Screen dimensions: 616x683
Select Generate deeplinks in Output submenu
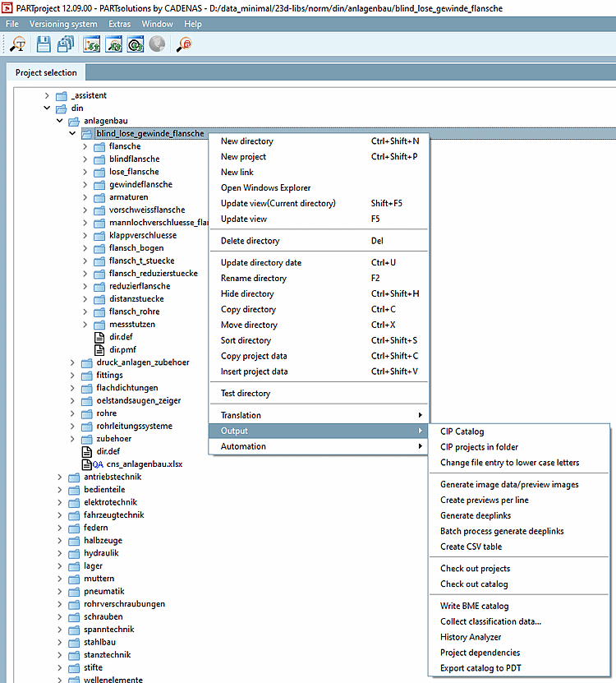[x=519, y=515]
